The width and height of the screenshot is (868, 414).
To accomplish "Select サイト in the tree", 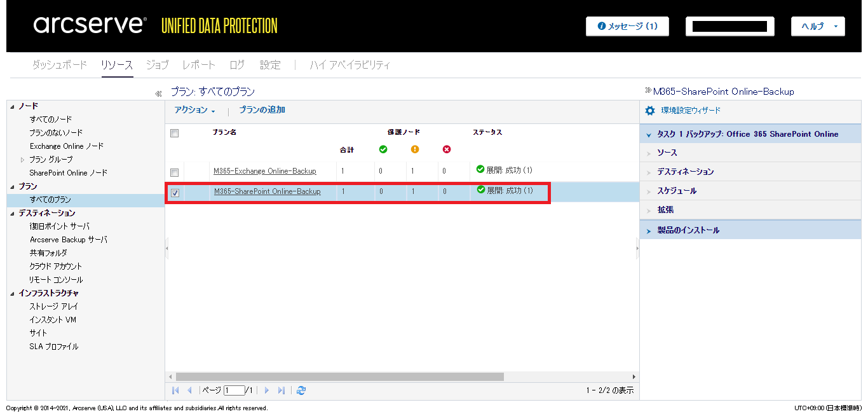I will tap(38, 333).
